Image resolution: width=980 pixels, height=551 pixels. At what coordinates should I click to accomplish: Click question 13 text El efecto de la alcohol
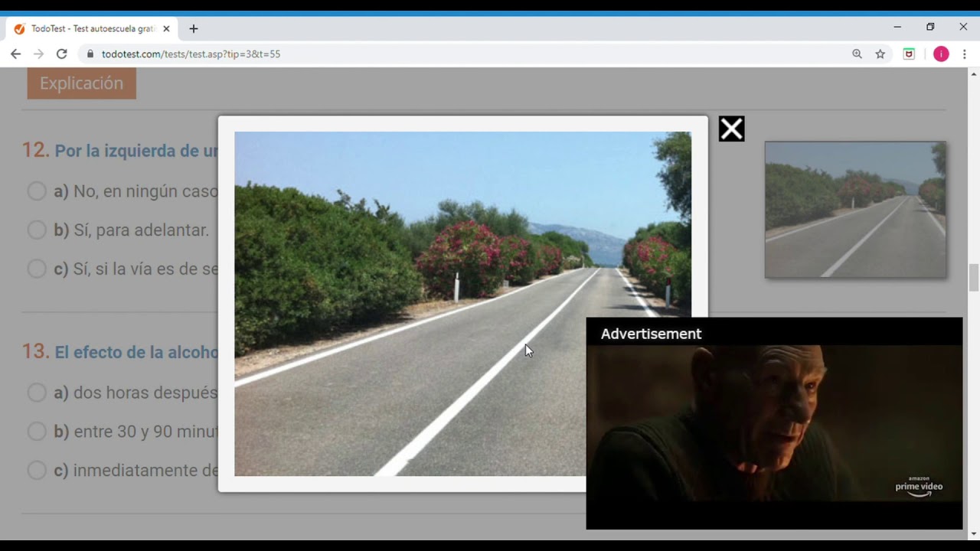[136, 352]
